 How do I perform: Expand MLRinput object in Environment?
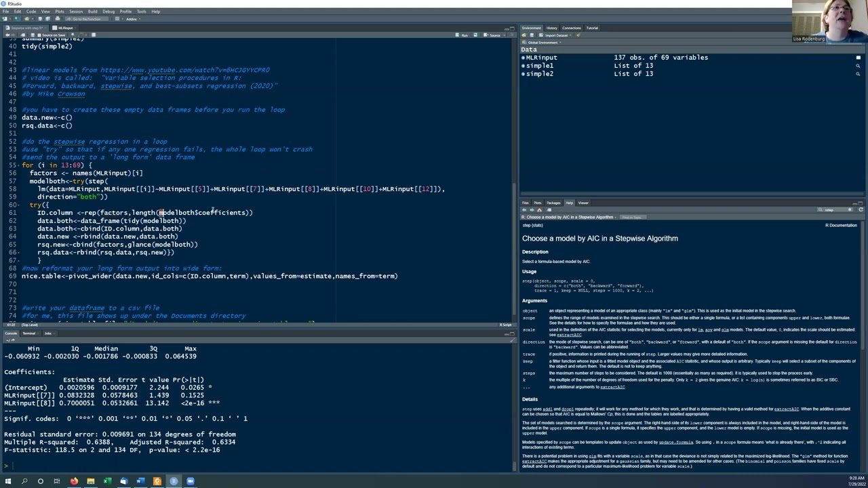[523, 58]
